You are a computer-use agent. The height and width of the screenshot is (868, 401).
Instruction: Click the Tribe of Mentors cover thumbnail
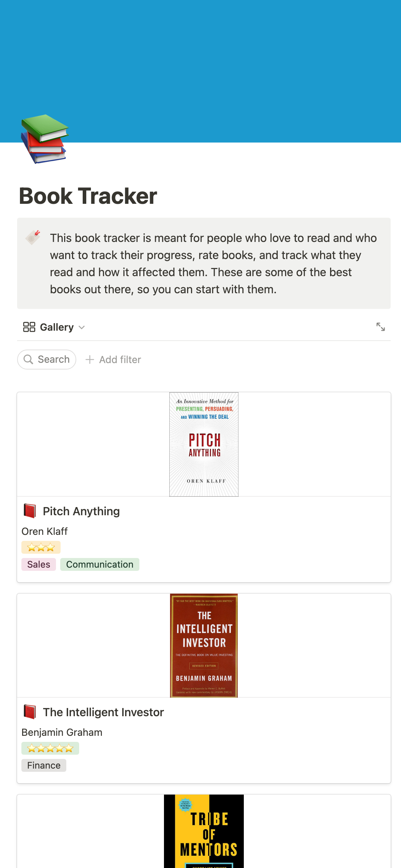[x=204, y=831]
